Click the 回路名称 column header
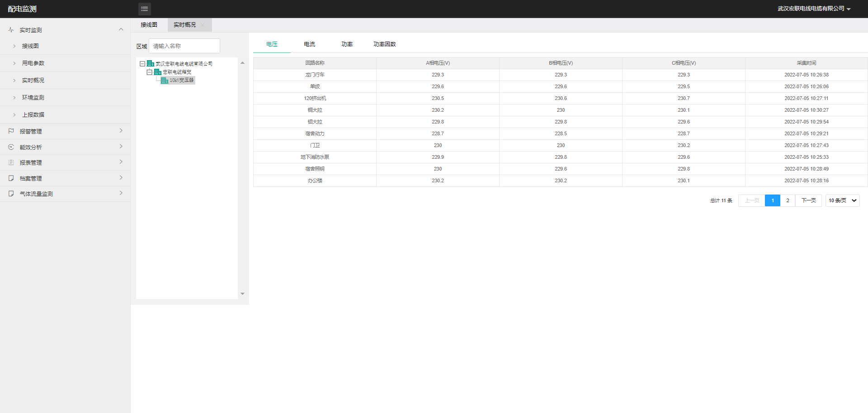The height and width of the screenshot is (413, 868). click(315, 63)
